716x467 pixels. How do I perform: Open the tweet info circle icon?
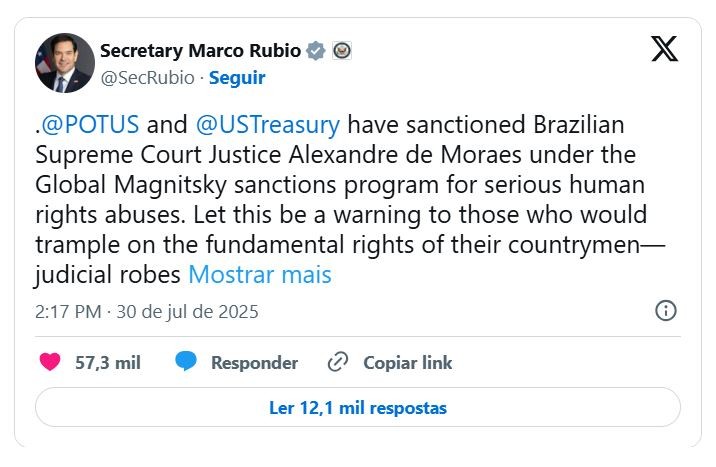[665, 311]
